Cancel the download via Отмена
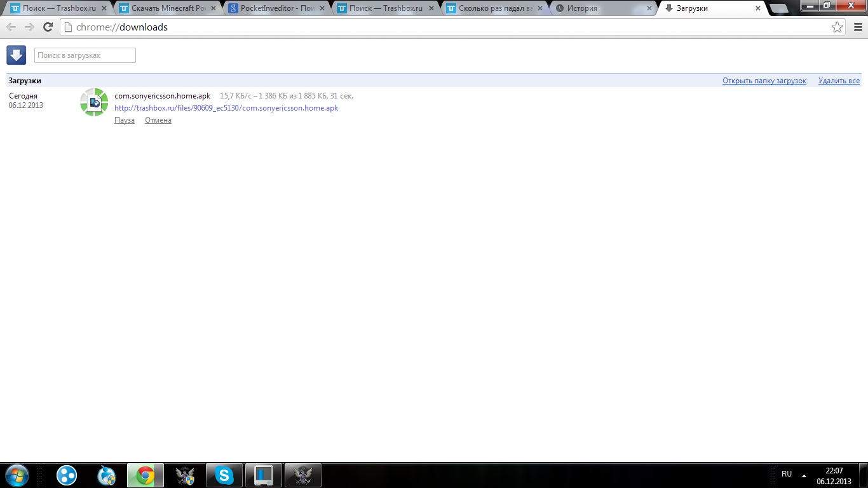Viewport: 868px width, 488px height. [158, 120]
